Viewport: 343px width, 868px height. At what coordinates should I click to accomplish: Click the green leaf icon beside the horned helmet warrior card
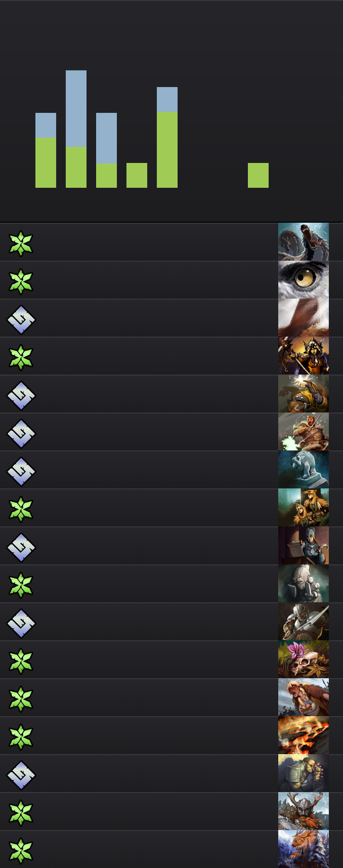coord(21,813)
